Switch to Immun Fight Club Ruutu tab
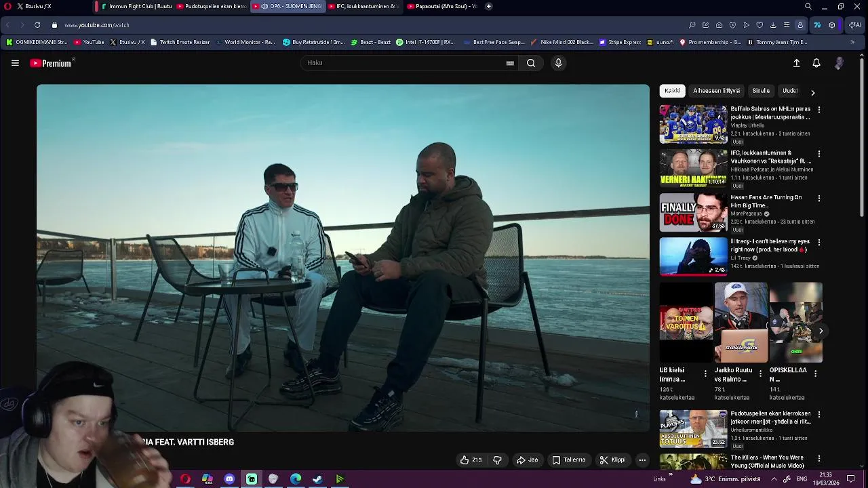The height and width of the screenshot is (488, 868). (x=136, y=6)
